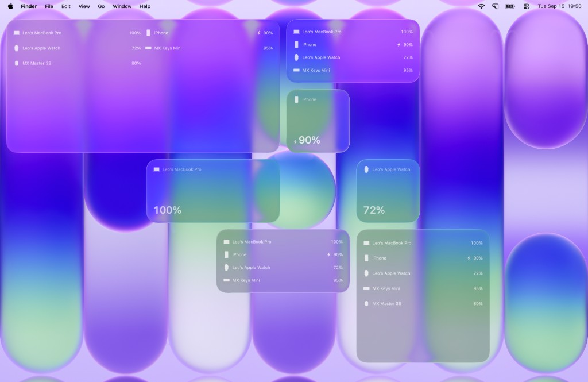Click "Leo's Apple Watch" in tall bottom-right widget
Image resolution: width=588 pixels, height=382 pixels.
(x=391, y=273)
